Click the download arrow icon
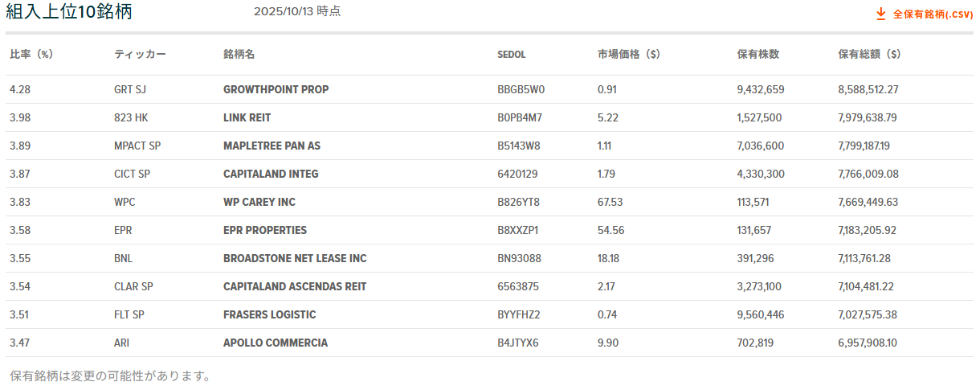The width and height of the screenshot is (980, 386). (880, 14)
